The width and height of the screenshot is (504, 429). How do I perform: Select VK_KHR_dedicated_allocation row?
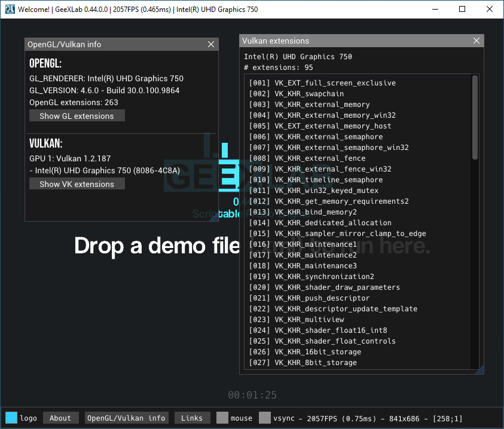coord(320,223)
